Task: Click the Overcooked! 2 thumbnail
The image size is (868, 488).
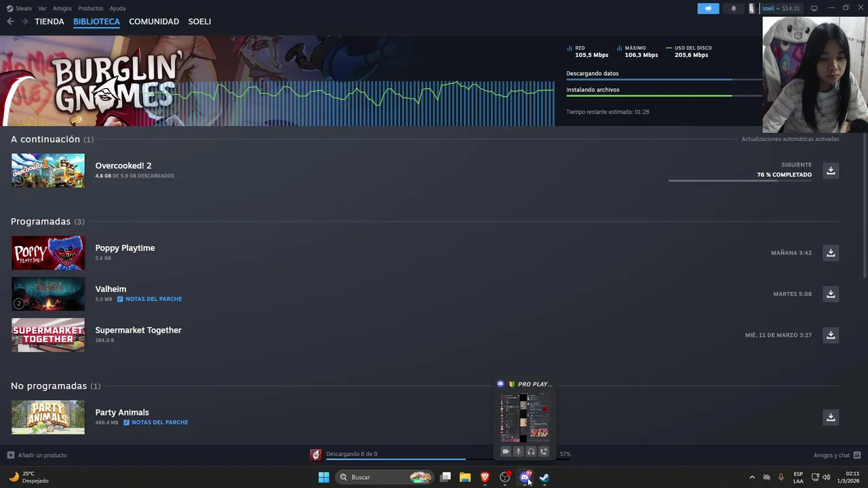Action: 48,170
